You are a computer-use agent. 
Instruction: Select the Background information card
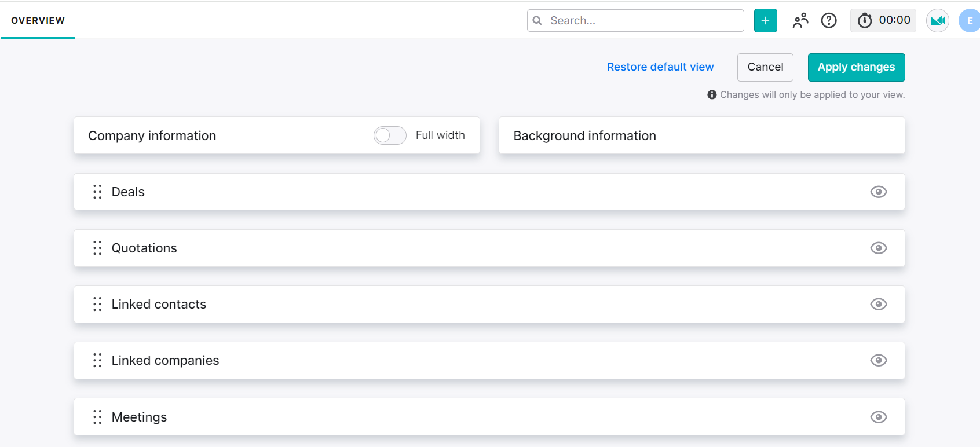click(x=702, y=135)
